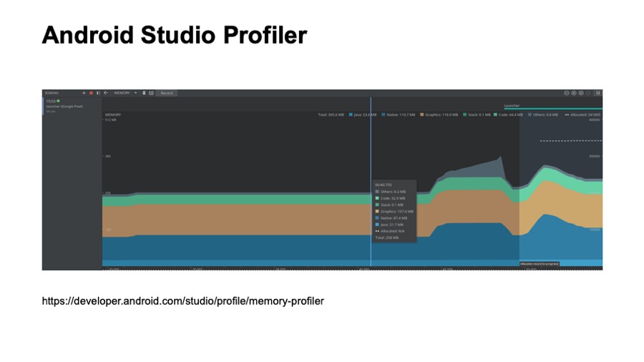
Task: Go back with the left arrow icon
Action: pos(106,93)
